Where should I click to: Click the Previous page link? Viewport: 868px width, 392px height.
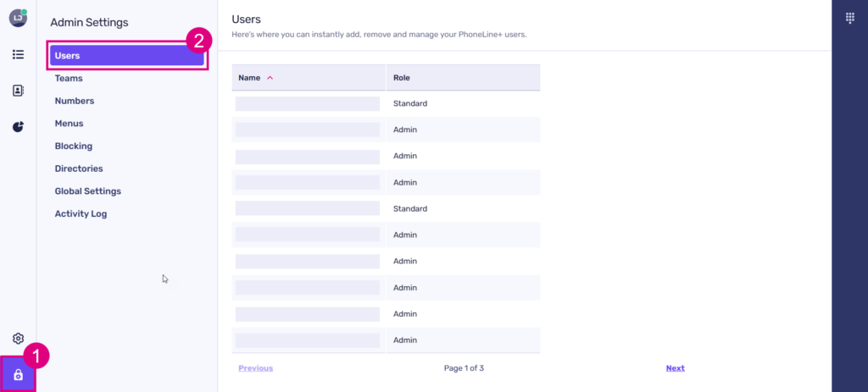click(x=255, y=368)
